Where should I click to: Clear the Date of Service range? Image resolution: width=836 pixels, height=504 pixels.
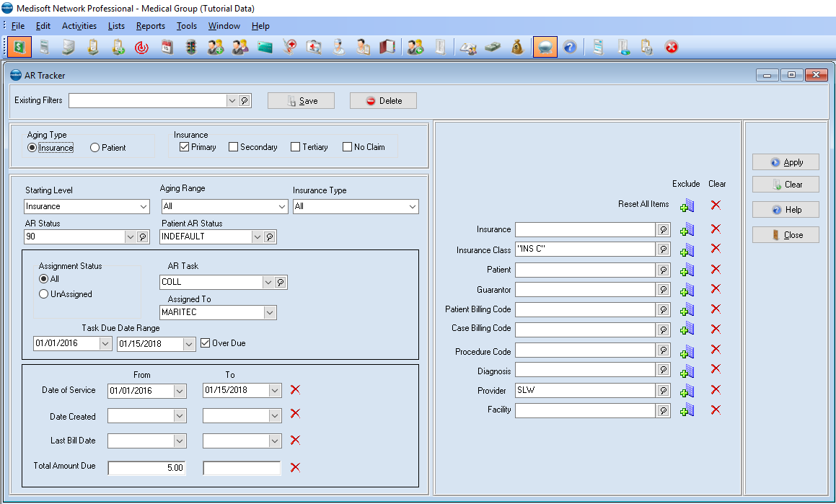[295, 390]
